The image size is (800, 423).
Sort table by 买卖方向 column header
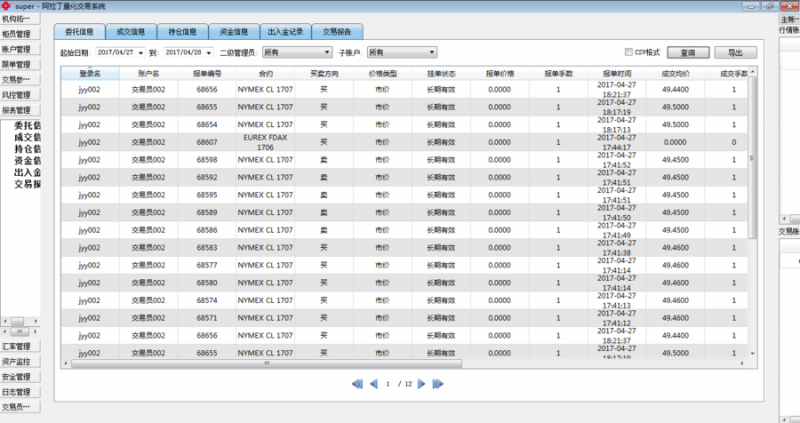pos(324,73)
